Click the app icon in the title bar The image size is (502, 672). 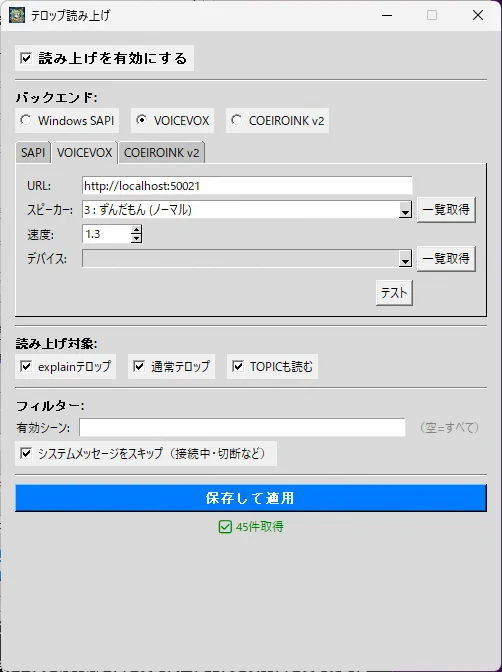tap(17, 15)
